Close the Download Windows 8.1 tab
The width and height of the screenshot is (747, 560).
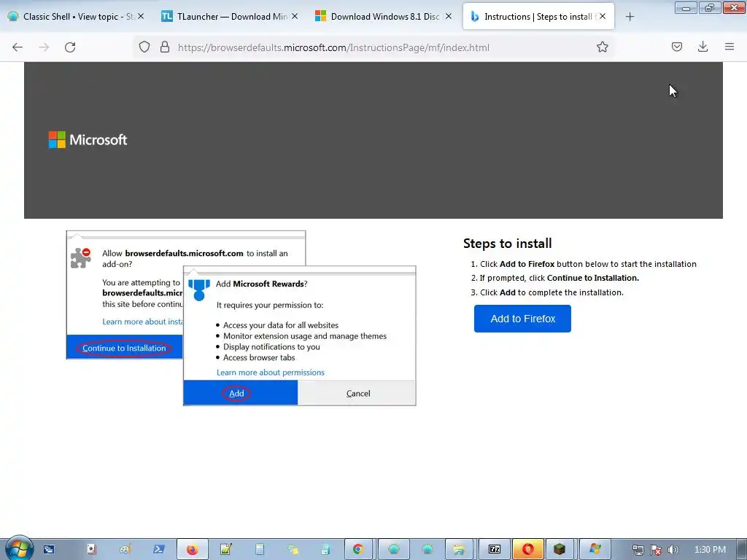(449, 16)
